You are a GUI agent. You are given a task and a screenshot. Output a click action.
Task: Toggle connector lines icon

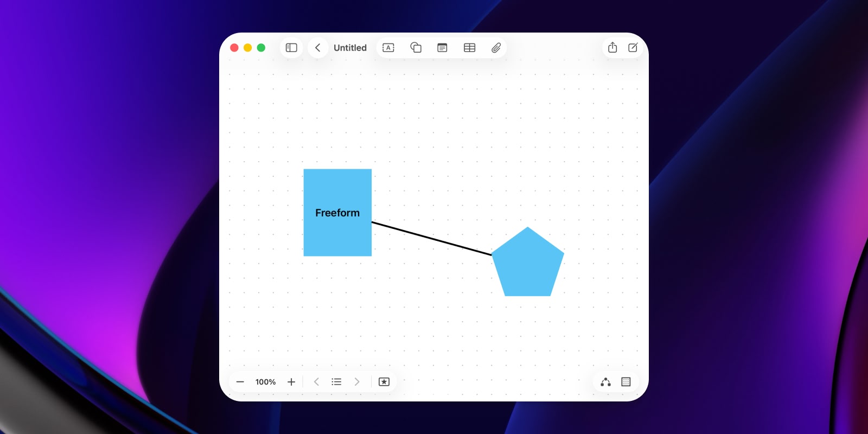[605, 382]
